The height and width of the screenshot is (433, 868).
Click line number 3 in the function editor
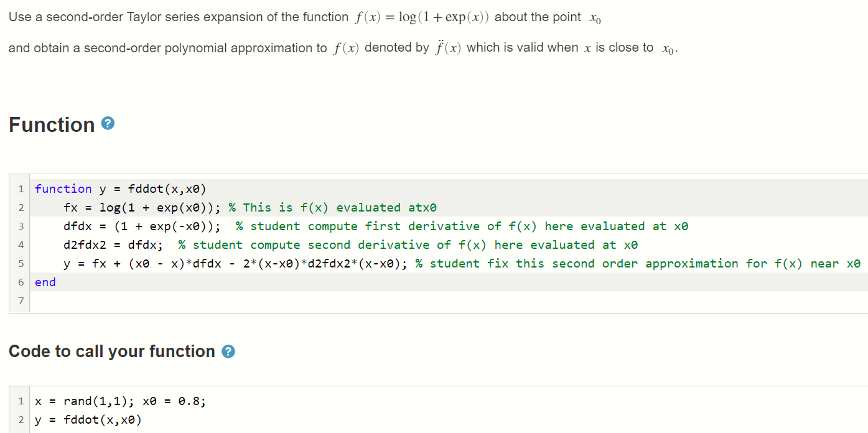21,226
